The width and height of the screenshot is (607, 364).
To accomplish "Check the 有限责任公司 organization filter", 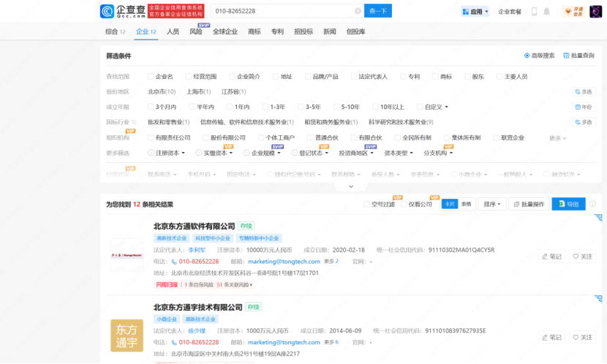I will point(151,137).
